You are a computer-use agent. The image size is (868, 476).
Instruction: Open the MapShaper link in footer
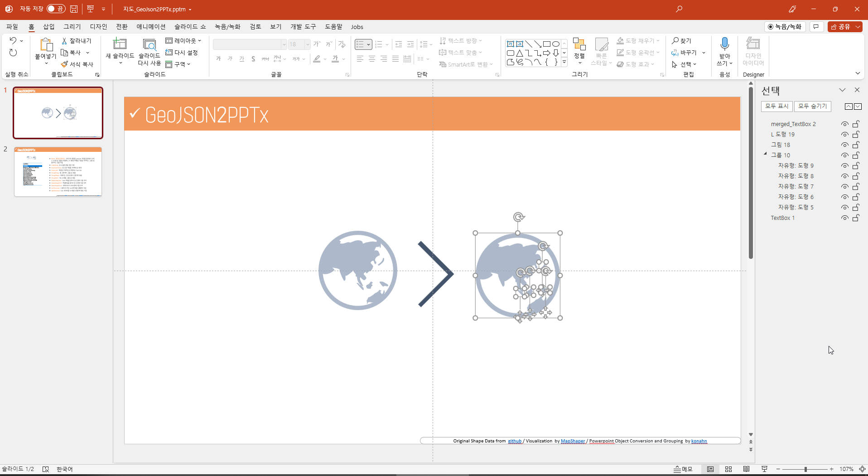(x=573, y=441)
